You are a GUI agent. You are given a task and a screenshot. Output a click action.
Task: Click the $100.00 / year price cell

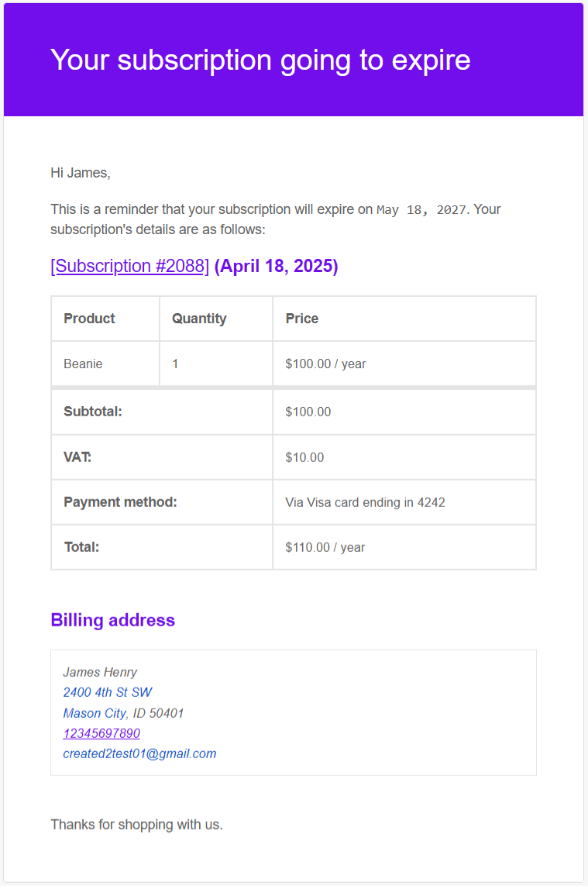click(x=325, y=364)
